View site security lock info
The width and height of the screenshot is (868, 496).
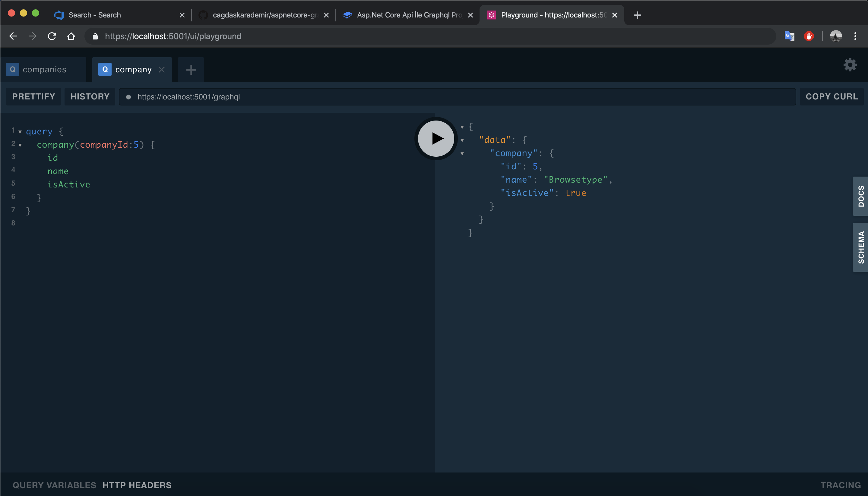[x=96, y=36]
